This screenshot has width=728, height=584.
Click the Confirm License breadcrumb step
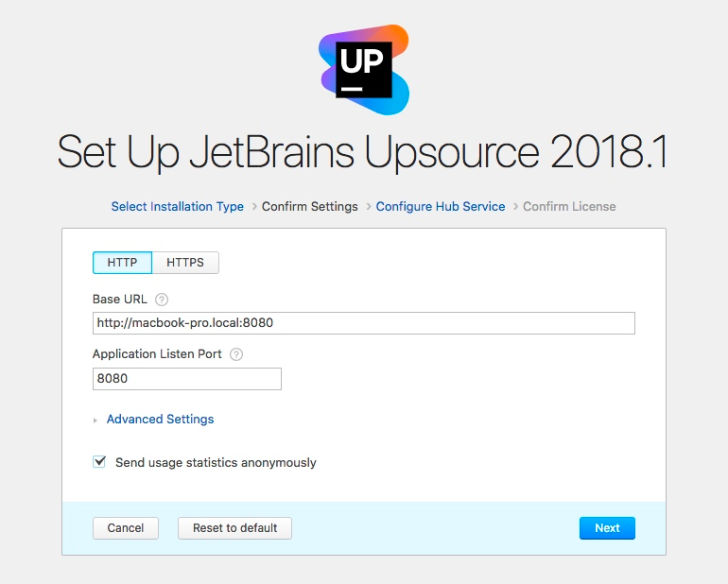point(569,206)
